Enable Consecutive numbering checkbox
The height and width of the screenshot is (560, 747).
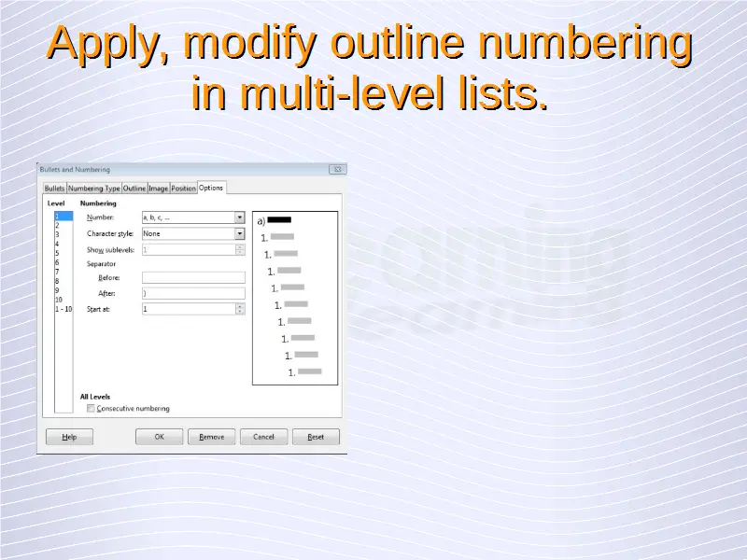(x=91, y=409)
